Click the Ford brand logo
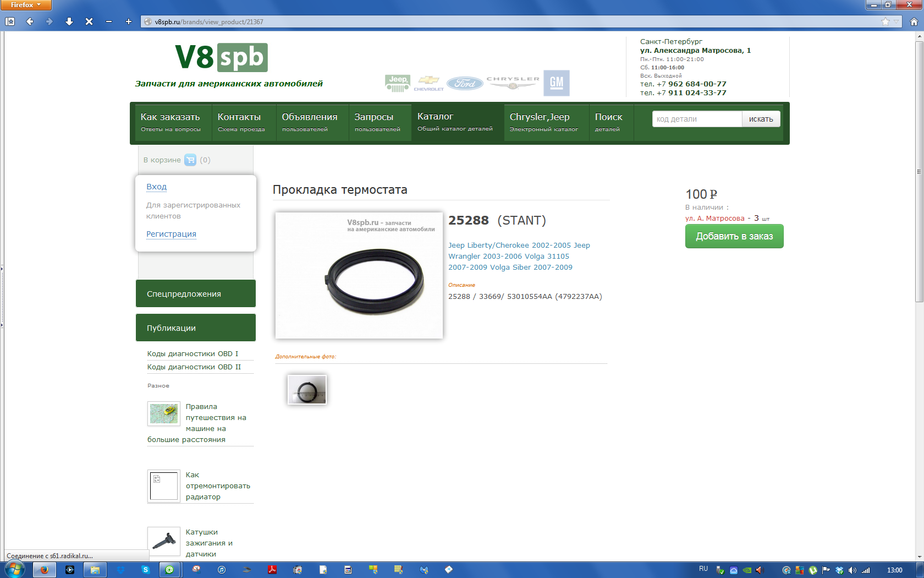The image size is (924, 578). point(465,83)
